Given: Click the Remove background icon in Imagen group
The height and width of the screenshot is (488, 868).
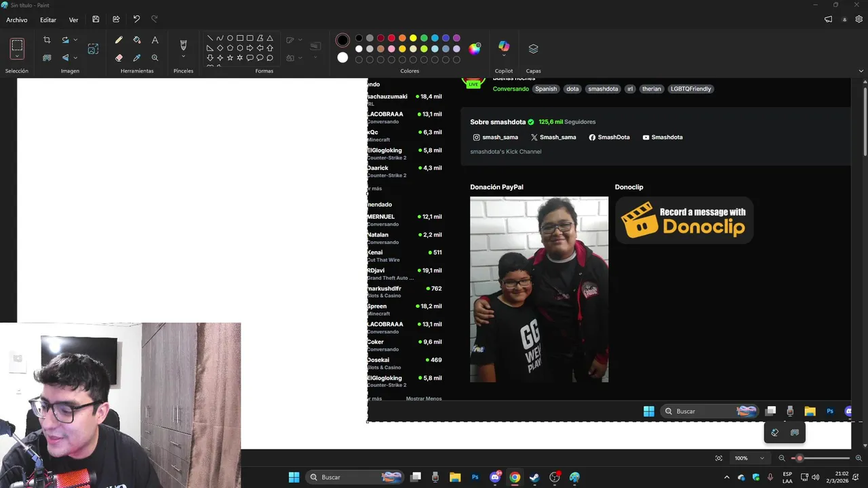Looking at the screenshot, I should pos(47,58).
